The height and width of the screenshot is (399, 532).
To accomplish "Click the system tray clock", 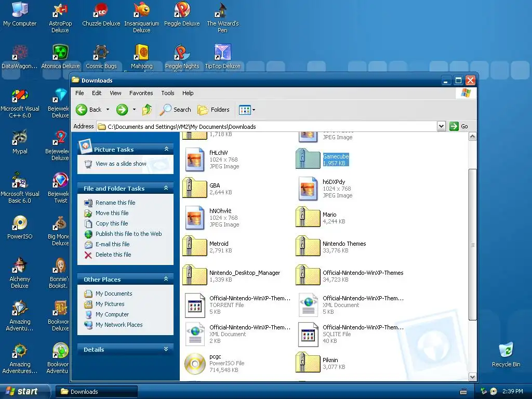I will click(x=513, y=392).
